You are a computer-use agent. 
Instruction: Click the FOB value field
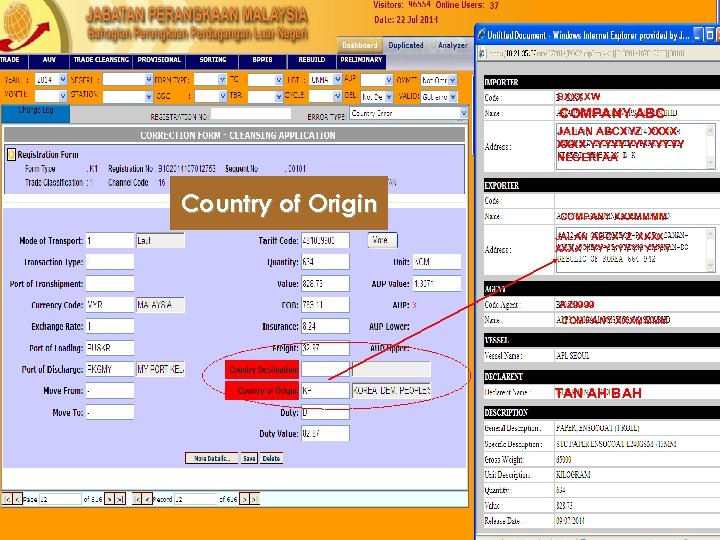tap(325, 305)
